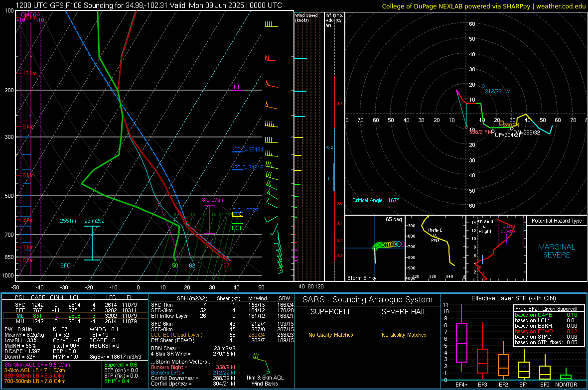Click the 3-6km AGL LR = 7.1 C/km line

click(x=34, y=370)
